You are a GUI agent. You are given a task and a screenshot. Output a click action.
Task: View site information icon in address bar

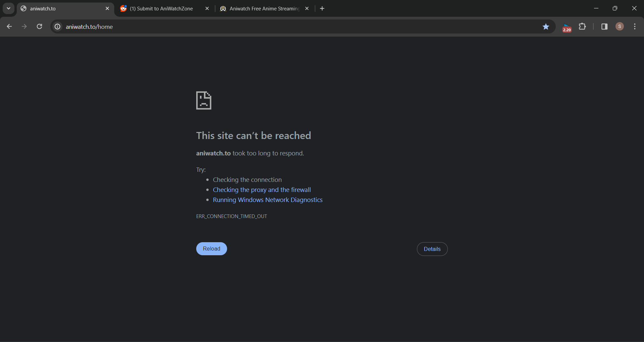[58, 26]
